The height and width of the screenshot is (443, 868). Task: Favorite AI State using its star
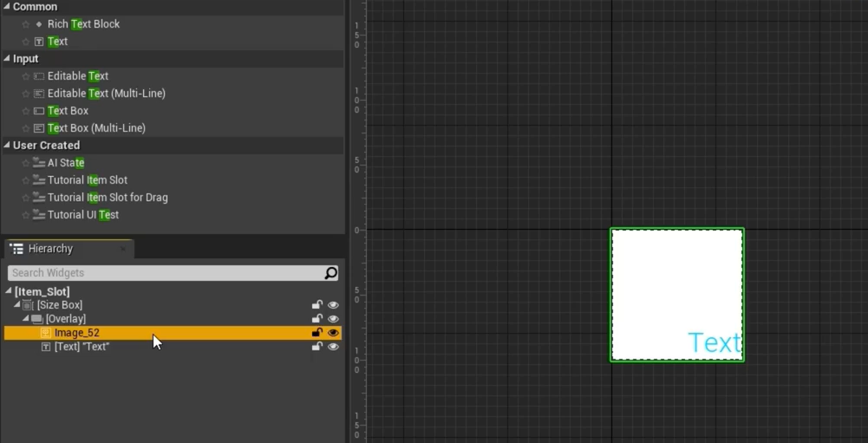25,163
